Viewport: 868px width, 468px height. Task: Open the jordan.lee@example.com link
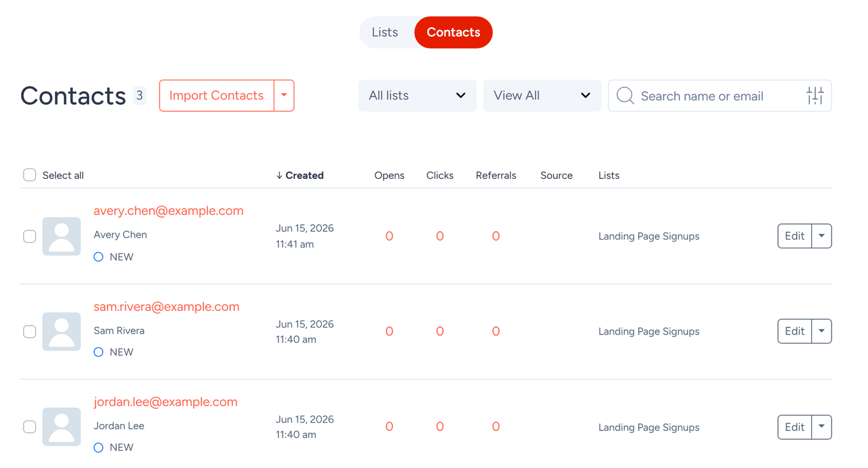click(165, 402)
